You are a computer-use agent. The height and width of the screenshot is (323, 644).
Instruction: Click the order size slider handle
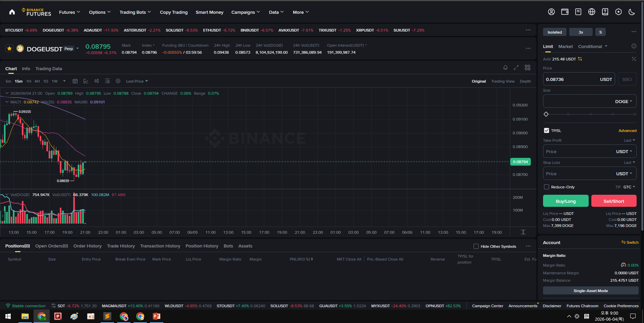click(546, 114)
